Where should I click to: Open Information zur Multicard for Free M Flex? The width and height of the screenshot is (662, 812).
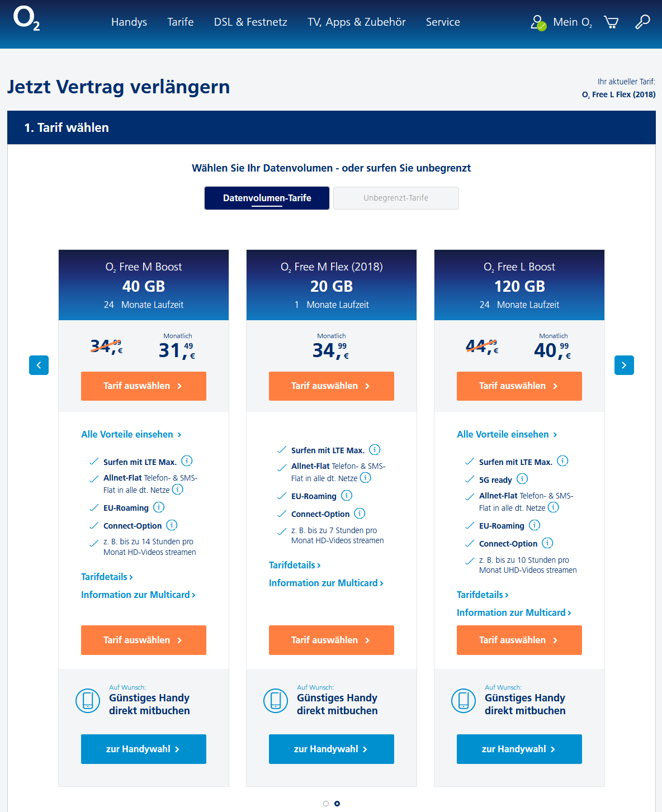tap(326, 583)
